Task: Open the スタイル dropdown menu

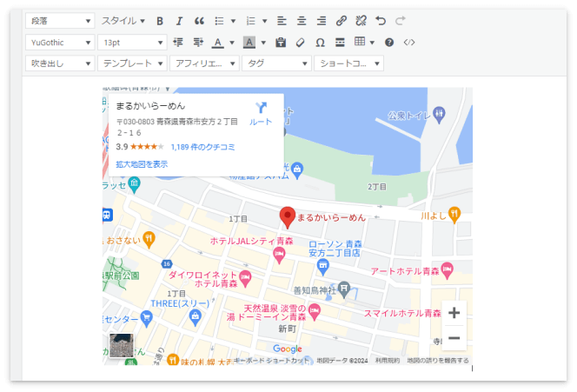Action: [x=123, y=21]
